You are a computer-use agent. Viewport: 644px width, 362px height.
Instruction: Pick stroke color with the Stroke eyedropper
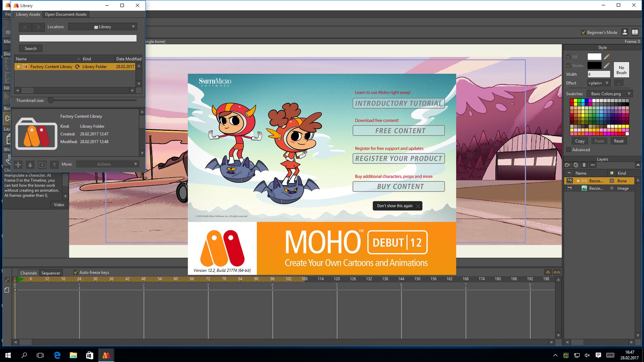607,65
